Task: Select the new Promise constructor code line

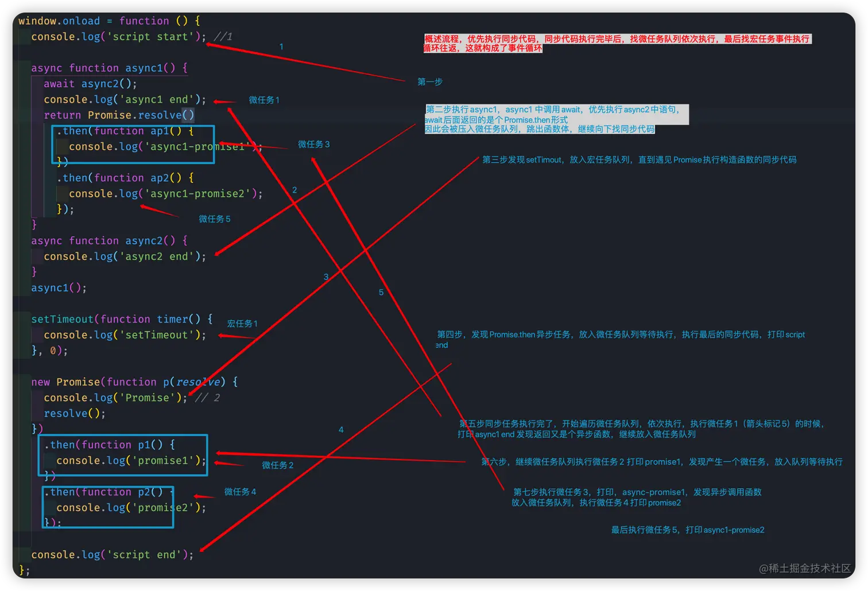Action: pos(133,382)
